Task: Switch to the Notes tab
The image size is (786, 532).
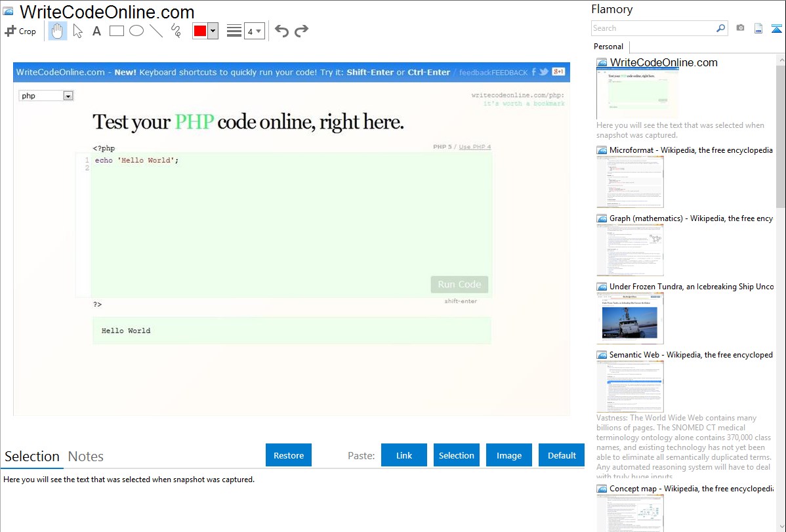Action: click(x=86, y=457)
